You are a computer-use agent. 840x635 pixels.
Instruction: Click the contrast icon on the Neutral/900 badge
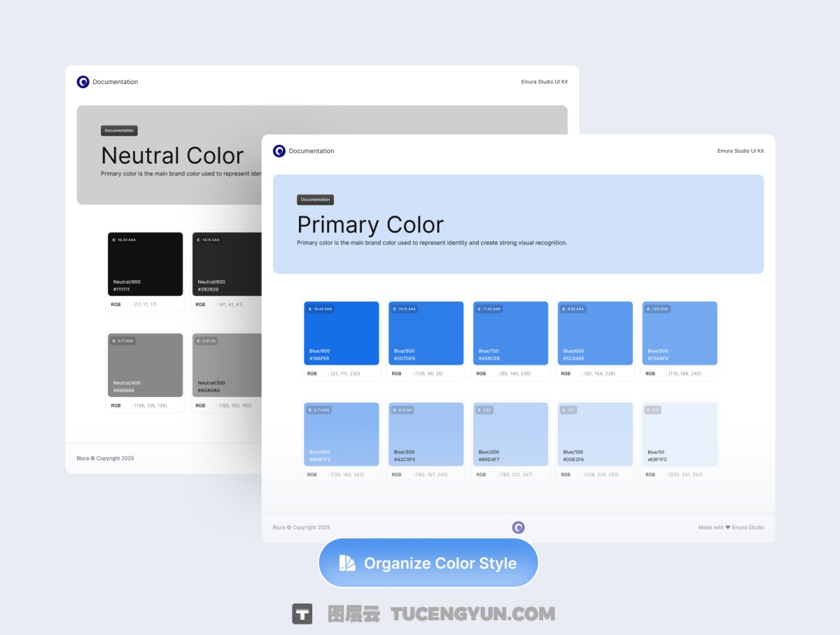[114, 239]
